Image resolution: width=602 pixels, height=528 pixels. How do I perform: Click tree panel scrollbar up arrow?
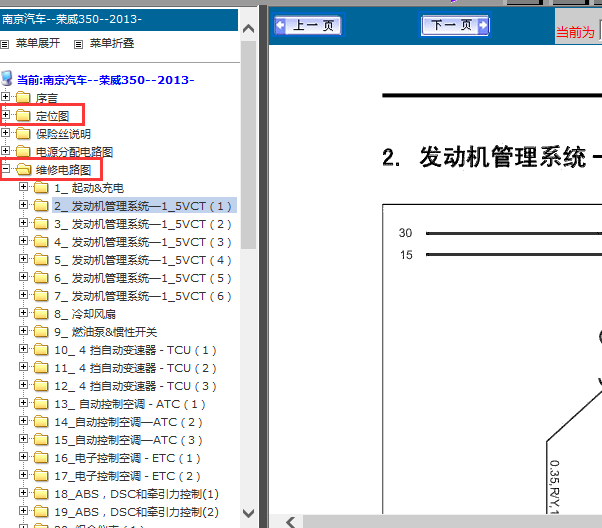point(248,28)
